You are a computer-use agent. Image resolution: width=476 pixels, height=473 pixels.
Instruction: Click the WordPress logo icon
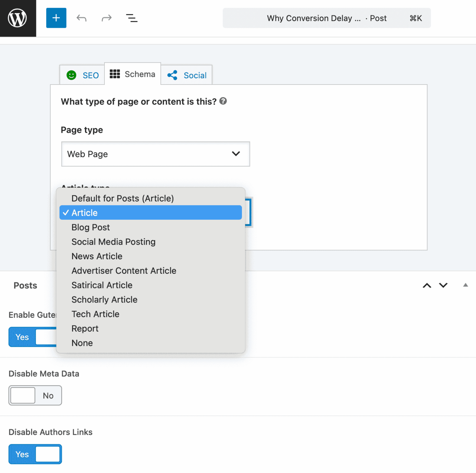(18, 18)
